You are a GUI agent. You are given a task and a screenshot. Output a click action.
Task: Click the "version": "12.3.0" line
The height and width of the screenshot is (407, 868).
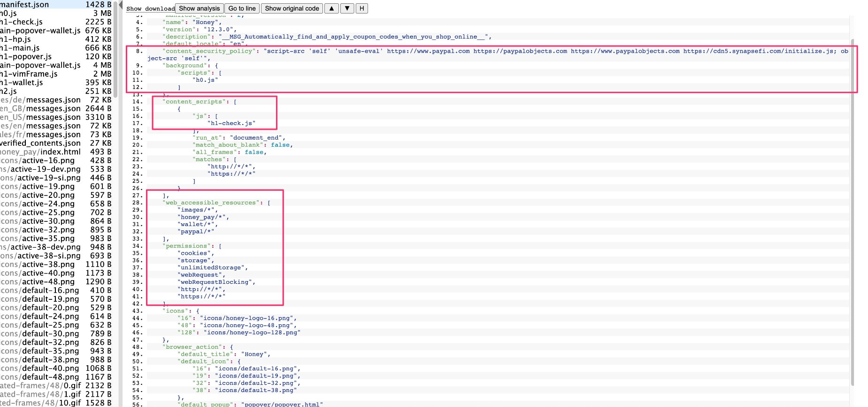200,29
